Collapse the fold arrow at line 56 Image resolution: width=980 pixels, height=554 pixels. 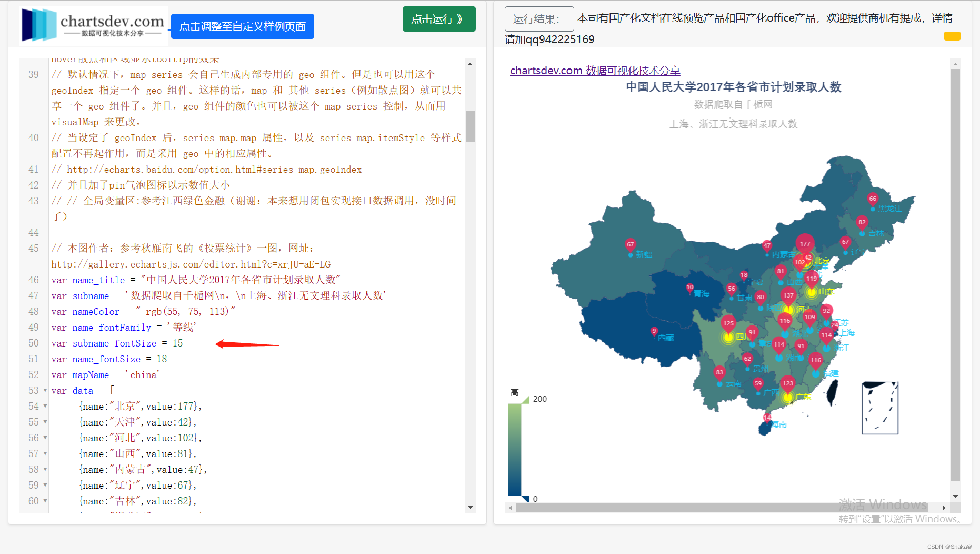coord(45,438)
